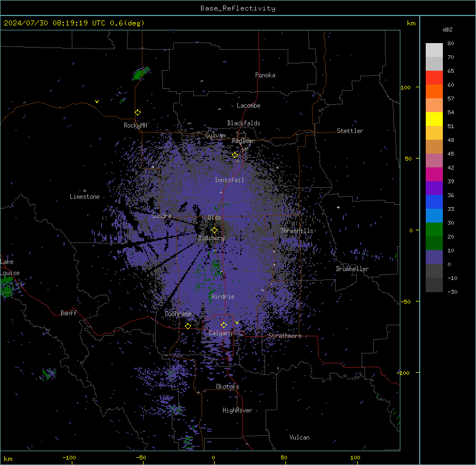Click the Base_Reflectivity title text
476x465 pixels.
pos(238,8)
